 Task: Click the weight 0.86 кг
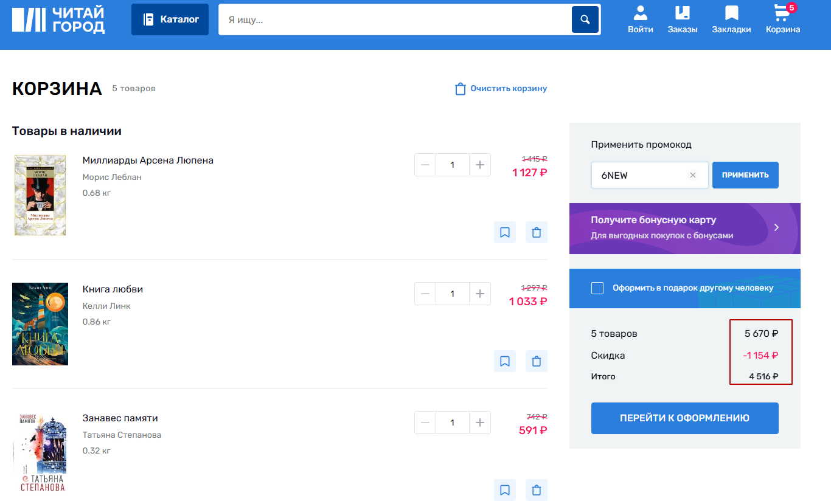(x=97, y=322)
